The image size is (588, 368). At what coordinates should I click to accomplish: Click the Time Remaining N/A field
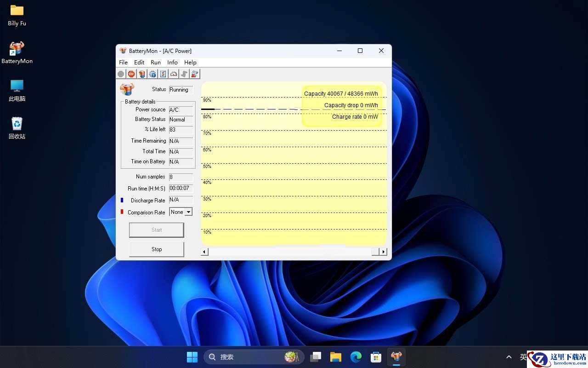coord(181,141)
